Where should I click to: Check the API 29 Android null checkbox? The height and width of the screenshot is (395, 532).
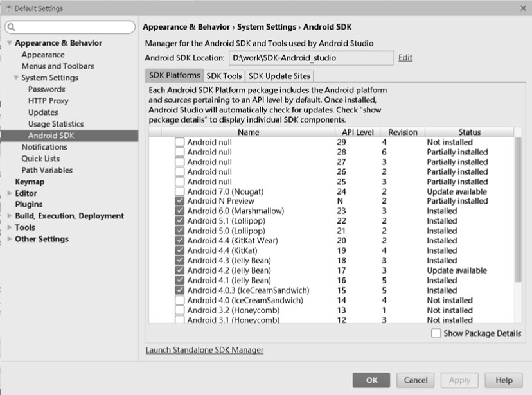(179, 142)
